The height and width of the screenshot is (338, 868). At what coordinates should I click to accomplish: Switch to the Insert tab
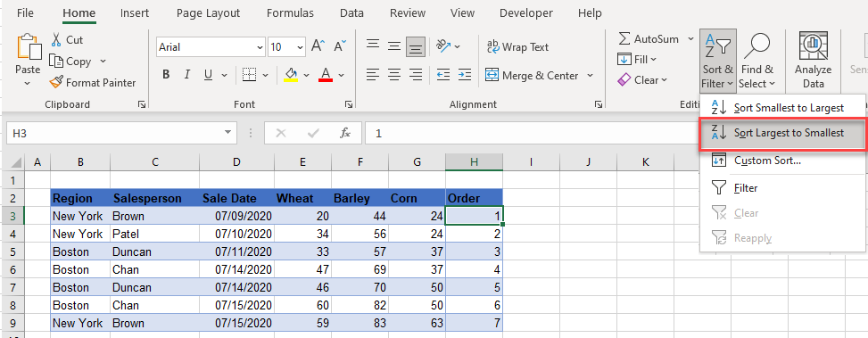tap(135, 13)
